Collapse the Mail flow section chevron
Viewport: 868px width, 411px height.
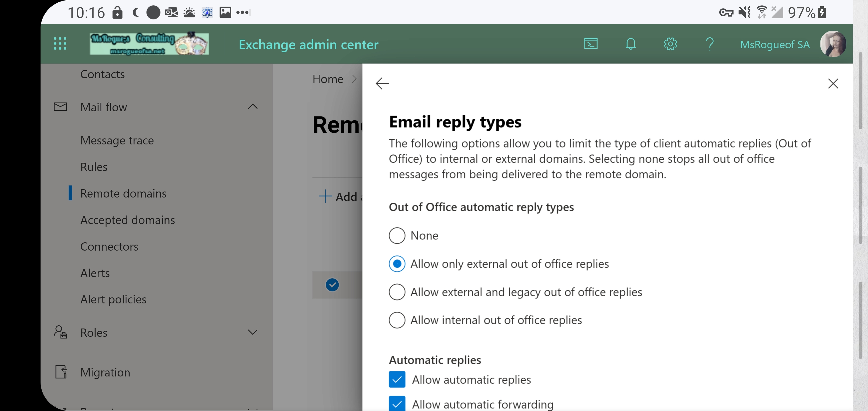(252, 107)
